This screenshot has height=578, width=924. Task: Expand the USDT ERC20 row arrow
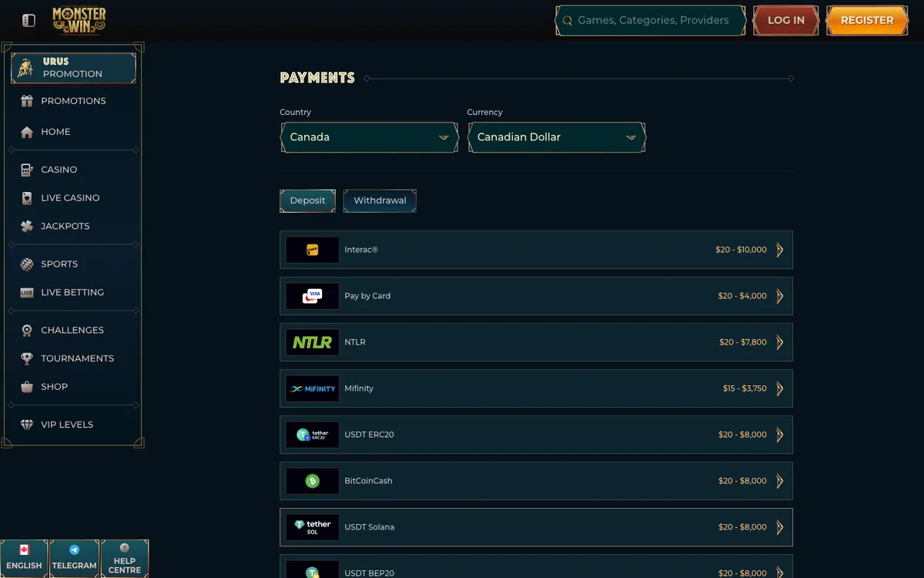(x=779, y=435)
